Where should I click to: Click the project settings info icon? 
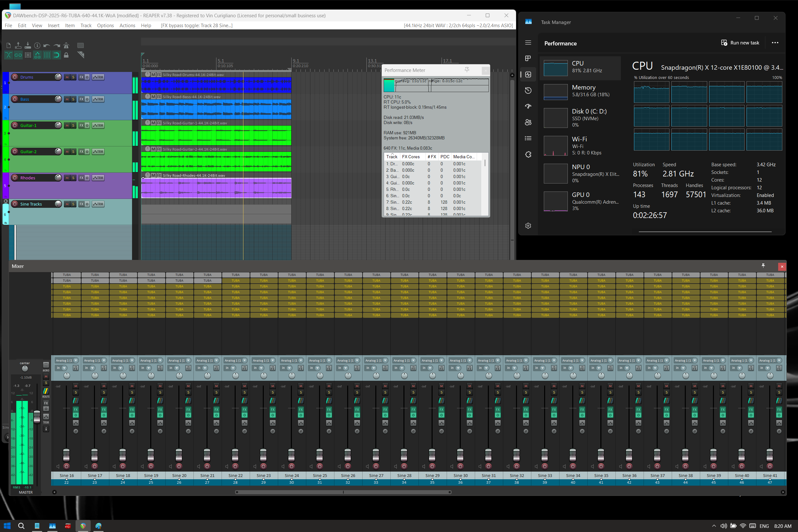coord(37,45)
